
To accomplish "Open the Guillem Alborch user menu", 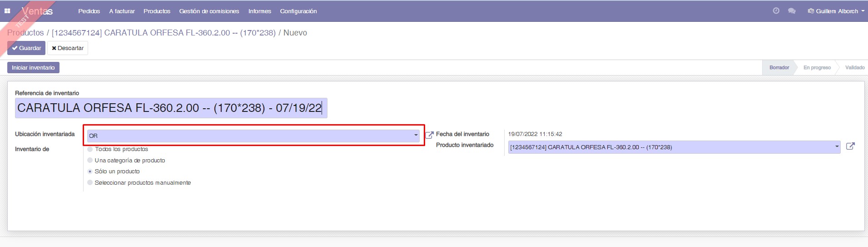I will (836, 11).
